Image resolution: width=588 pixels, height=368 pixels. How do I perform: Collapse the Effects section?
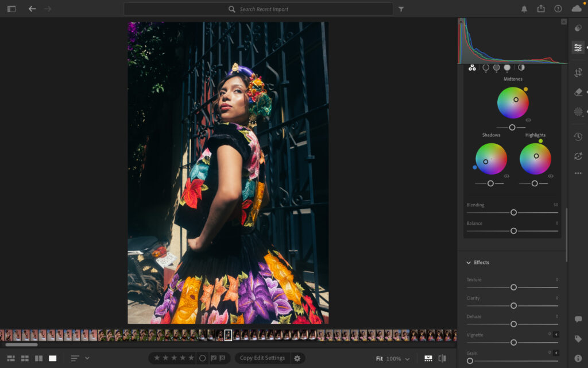pos(469,263)
